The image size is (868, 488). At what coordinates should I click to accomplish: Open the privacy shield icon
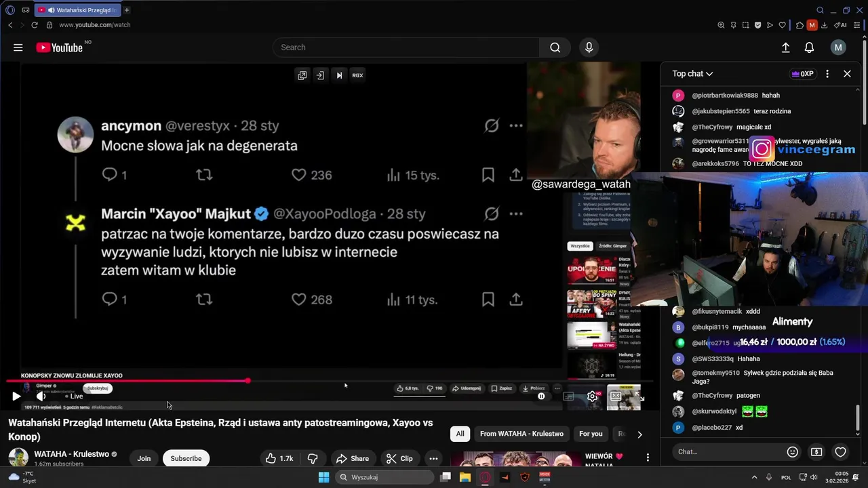pyautogui.click(x=757, y=25)
